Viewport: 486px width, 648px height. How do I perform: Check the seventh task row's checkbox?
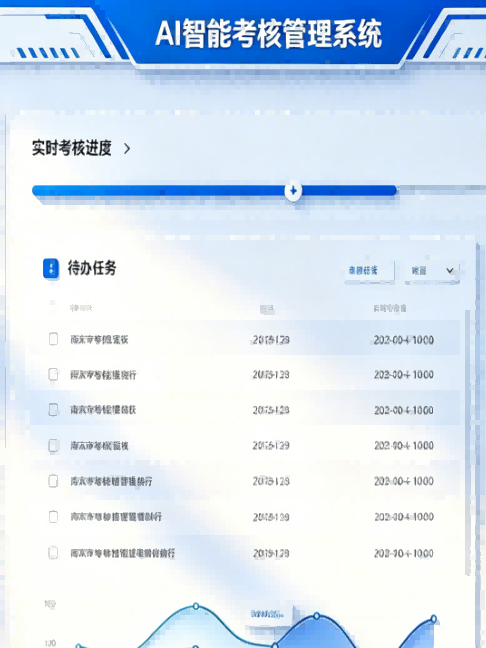[53, 553]
